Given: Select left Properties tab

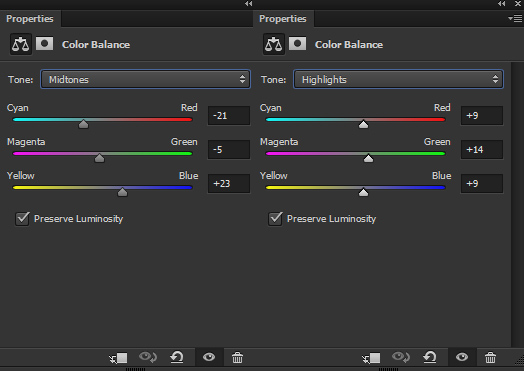Looking at the screenshot, I should coord(30,19).
